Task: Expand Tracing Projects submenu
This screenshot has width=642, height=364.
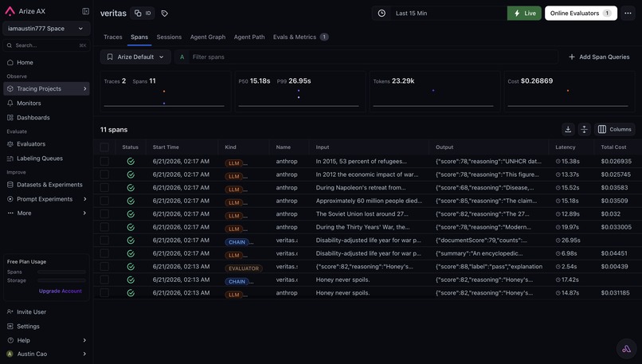Action: [x=84, y=89]
